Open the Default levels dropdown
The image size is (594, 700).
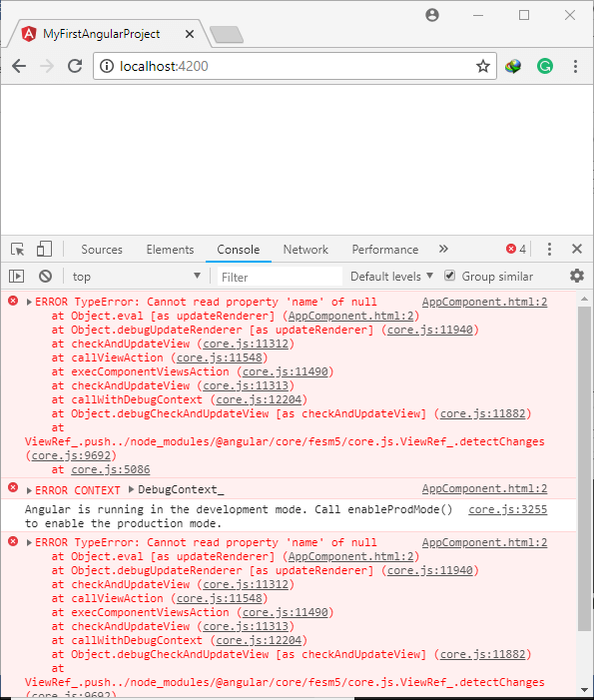(x=391, y=277)
